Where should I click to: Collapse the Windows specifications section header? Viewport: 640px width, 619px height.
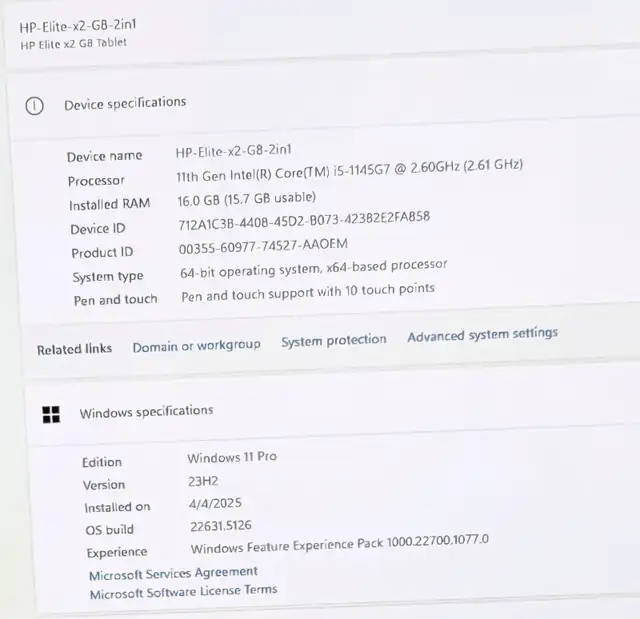tap(331, 410)
